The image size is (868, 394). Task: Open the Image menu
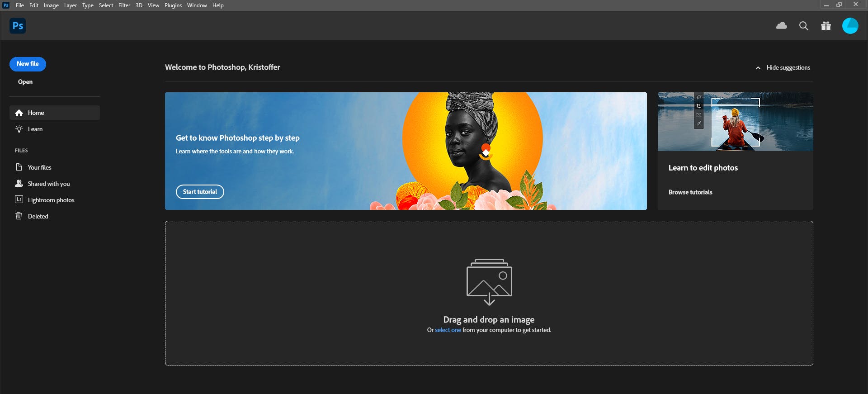[51, 5]
